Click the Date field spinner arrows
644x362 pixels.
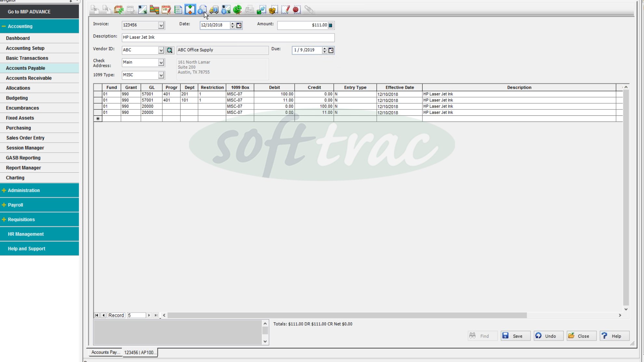tap(232, 25)
